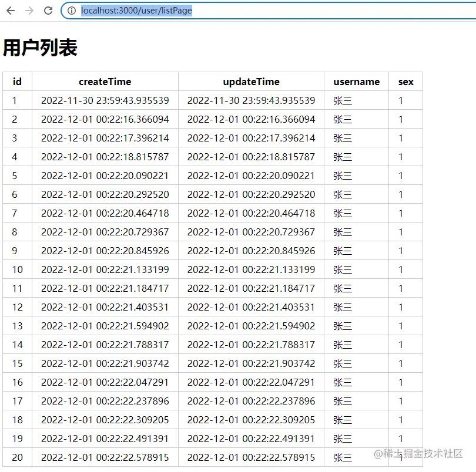The image size is (476, 472).
Task: Click the id cell showing 5
Action: click(17, 176)
